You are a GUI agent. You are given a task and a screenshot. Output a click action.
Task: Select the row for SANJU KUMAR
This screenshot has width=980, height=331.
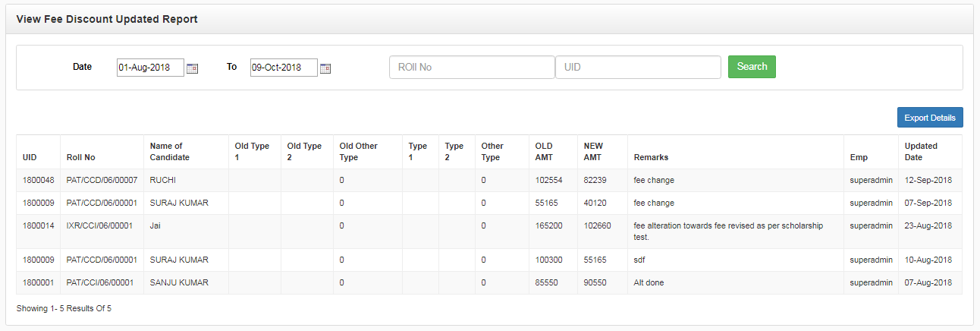click(x=489, y=283)
